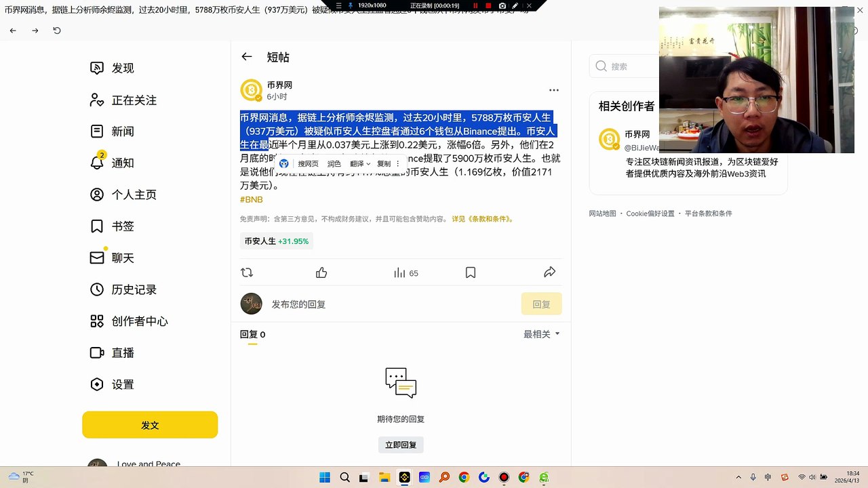Screen dimensions: 868x488
Task: Open Windows taskbar search
Action: 344,477
